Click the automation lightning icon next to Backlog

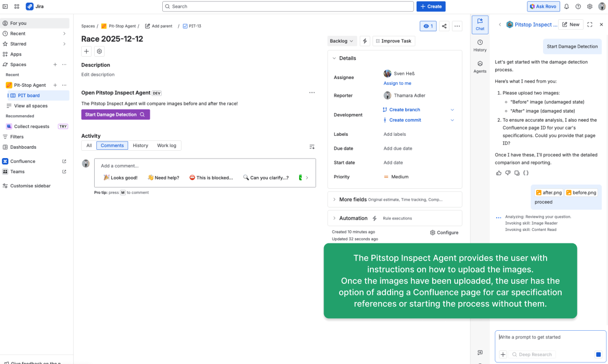(x=365, y=41)
